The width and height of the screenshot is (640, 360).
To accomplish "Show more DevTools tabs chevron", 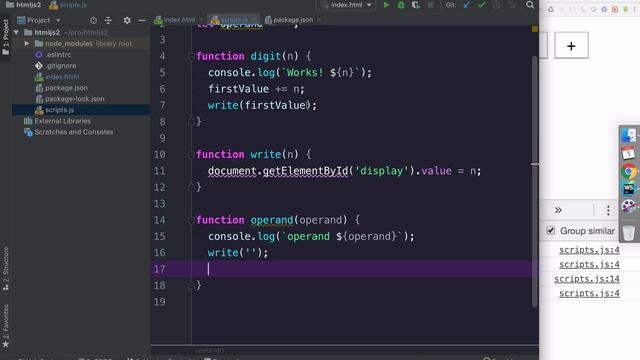I will point(558,210).
